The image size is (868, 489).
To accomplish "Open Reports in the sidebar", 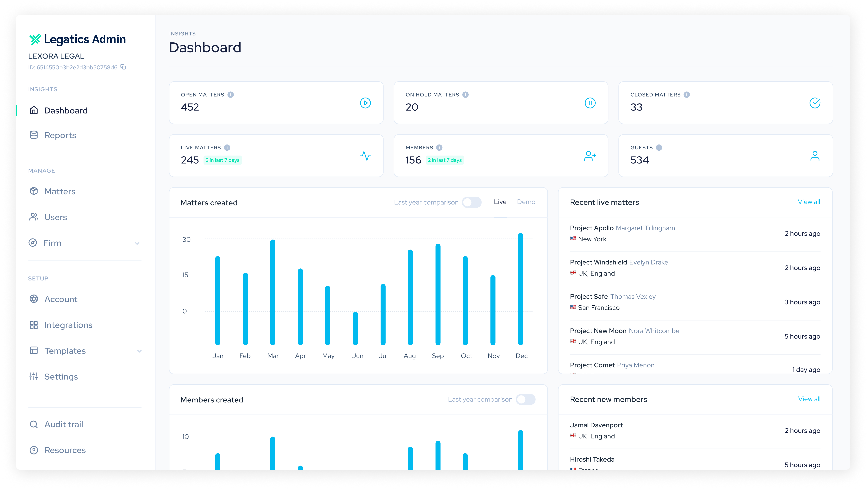I will coord(60,135).
